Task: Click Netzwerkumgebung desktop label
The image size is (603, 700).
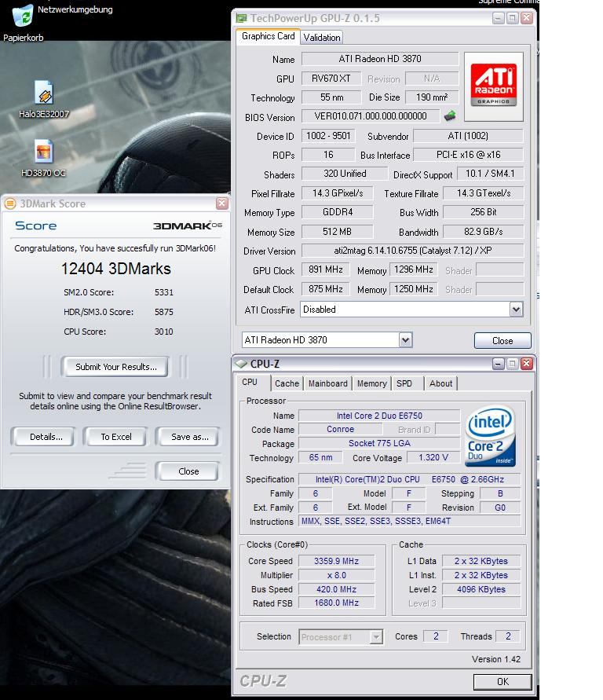Action: pos(75,9)
